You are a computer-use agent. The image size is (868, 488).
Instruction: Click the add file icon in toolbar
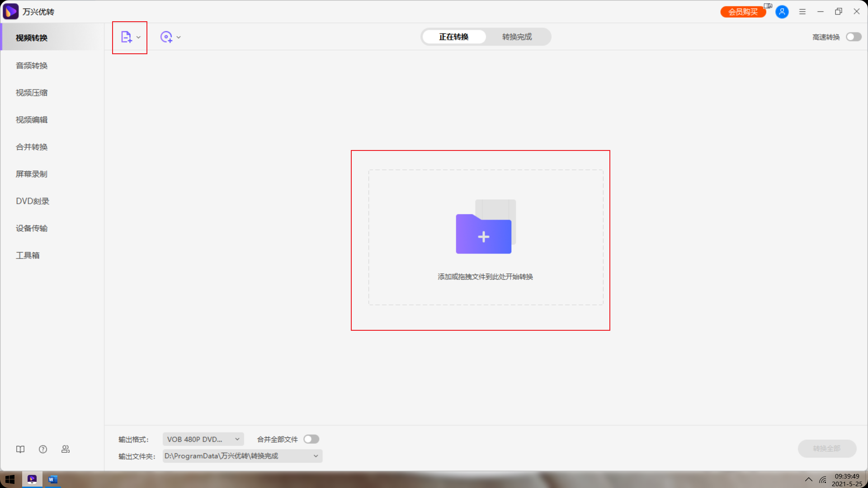tap(126, 37)
